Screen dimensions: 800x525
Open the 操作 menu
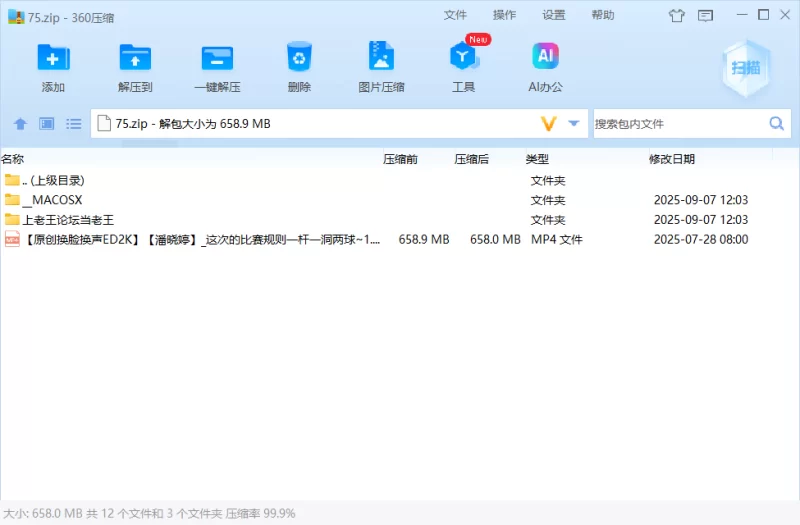pos(504,15)
